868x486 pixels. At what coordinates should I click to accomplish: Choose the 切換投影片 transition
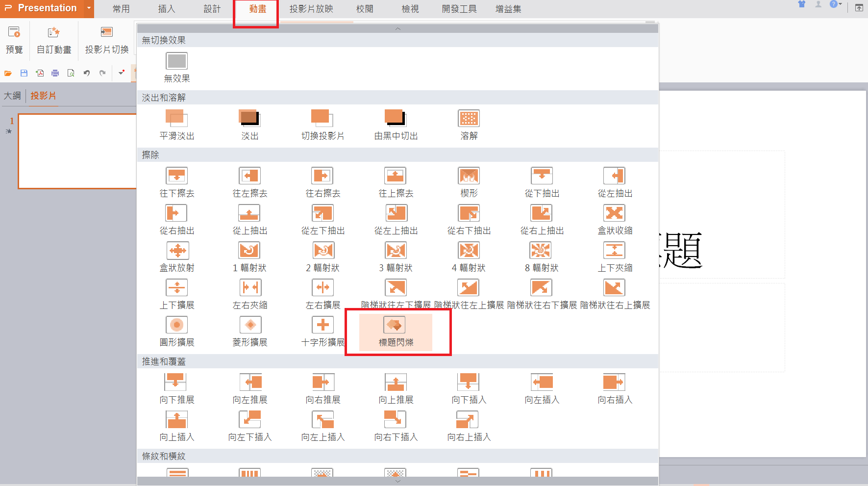tap(322, 125)
